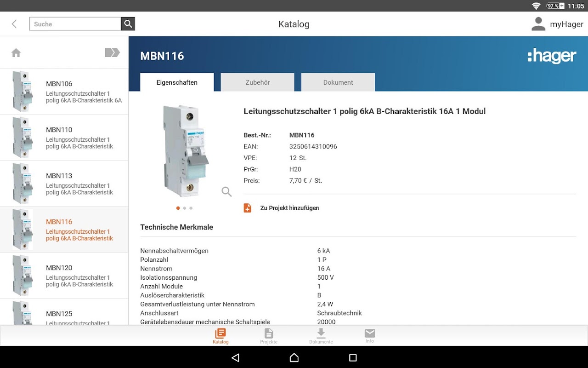The height and width of the screenshot is (368, 588).
Task: Select product MBN110 in the list
Action: point(64,138)
